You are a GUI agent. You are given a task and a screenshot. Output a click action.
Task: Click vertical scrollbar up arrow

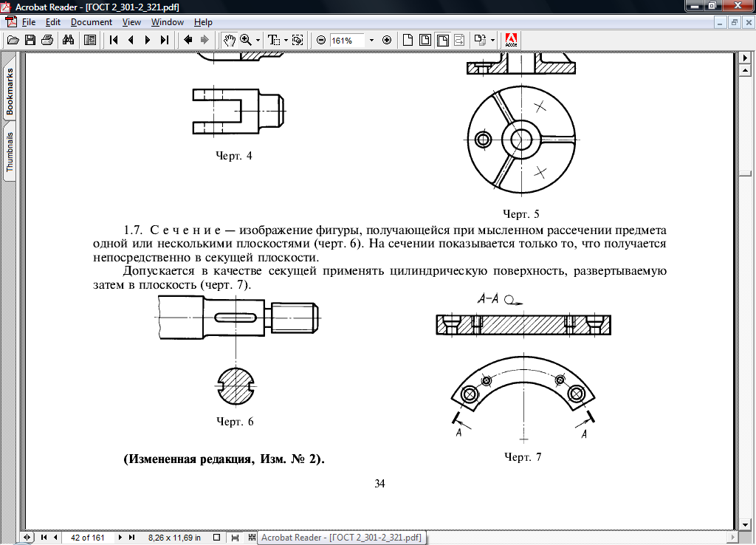point(746,71)
